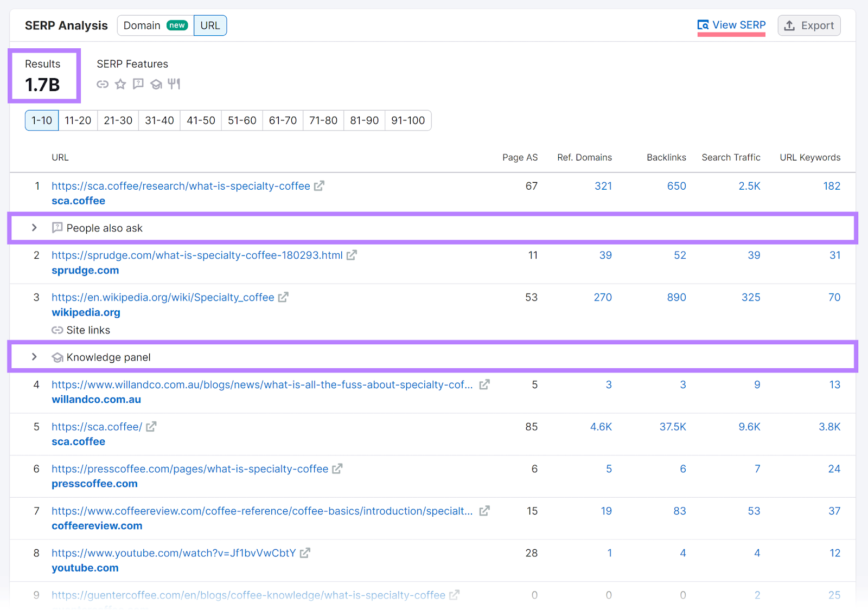Open the Wikipedia Specialty_coffee result link

click(162, 297)
